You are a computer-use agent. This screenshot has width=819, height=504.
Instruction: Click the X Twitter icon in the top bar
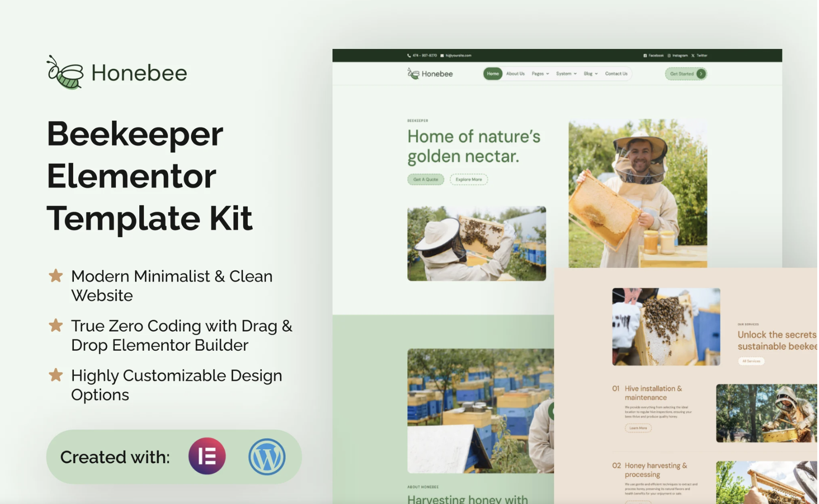(693, 56)
